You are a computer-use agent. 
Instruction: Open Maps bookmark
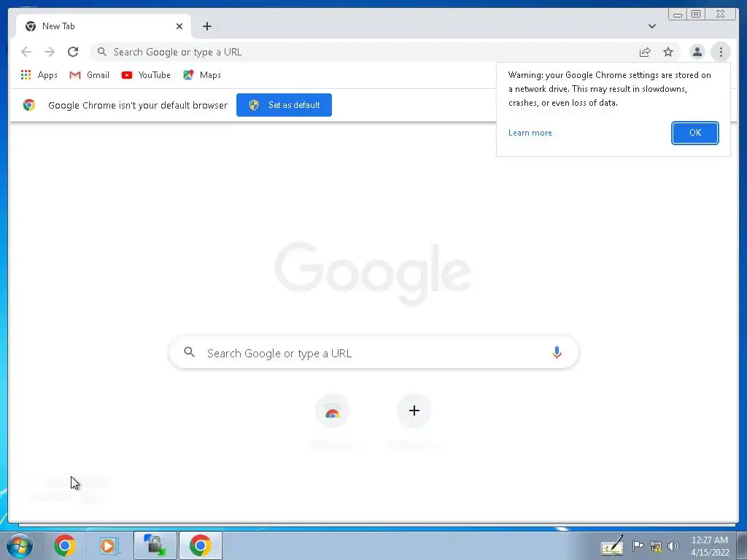pyautogui.click(x=202, y=75)
